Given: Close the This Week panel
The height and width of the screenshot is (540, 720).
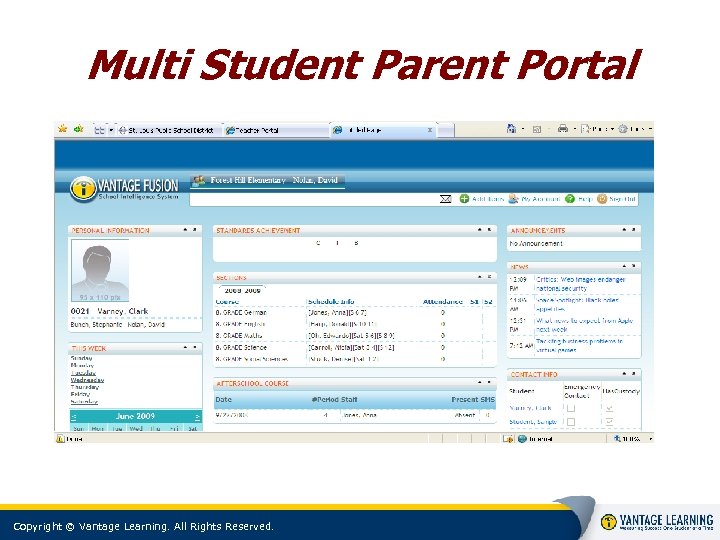Looking at the screenshot, I should point(195,348).
